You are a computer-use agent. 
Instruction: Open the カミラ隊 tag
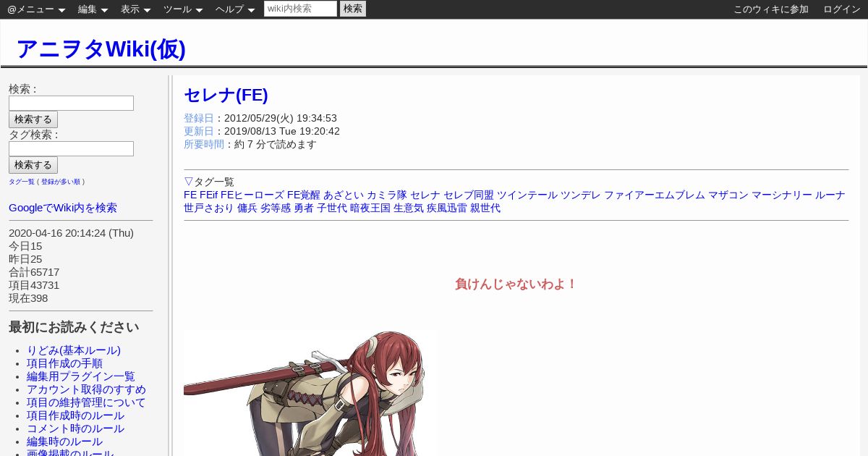click(387, 195)
